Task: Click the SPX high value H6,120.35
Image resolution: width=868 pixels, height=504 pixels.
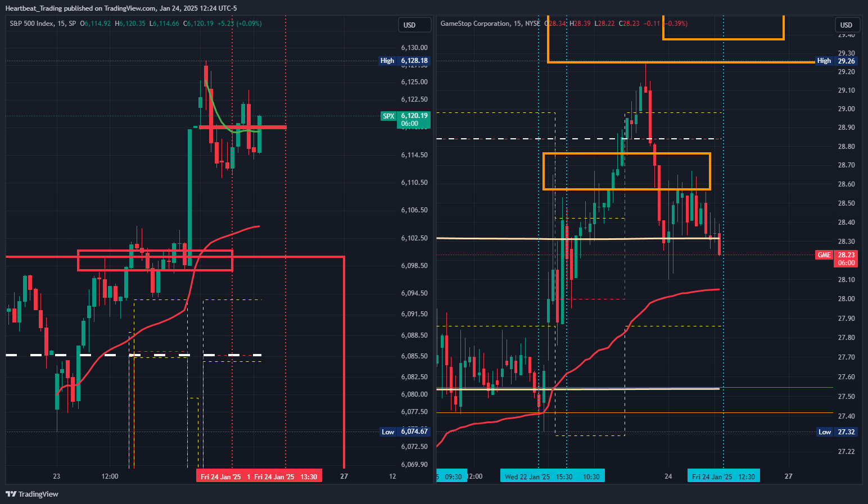Action: (130, 24)
